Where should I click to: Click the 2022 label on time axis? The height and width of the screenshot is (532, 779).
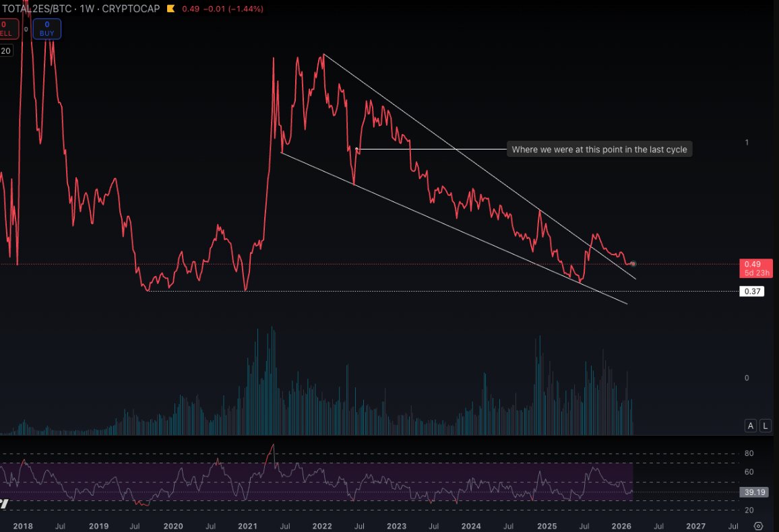tap(322, 526)
